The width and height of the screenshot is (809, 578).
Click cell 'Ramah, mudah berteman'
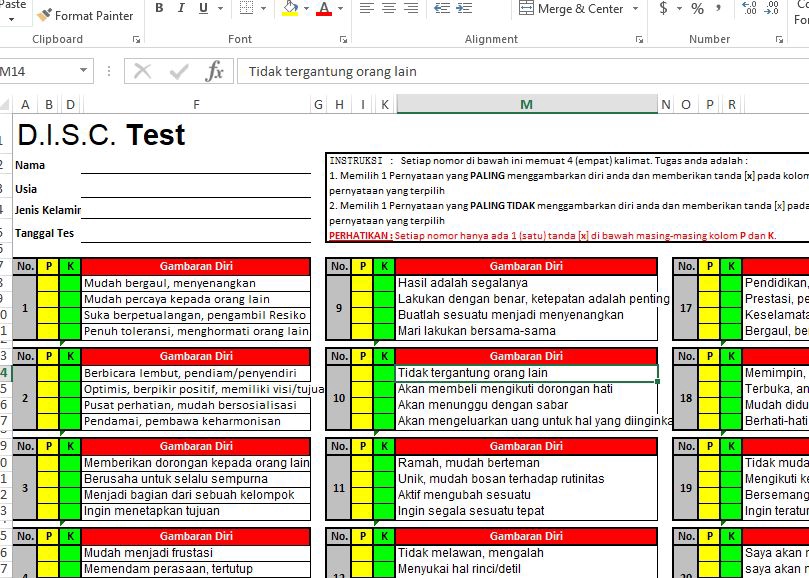[526, 463]
